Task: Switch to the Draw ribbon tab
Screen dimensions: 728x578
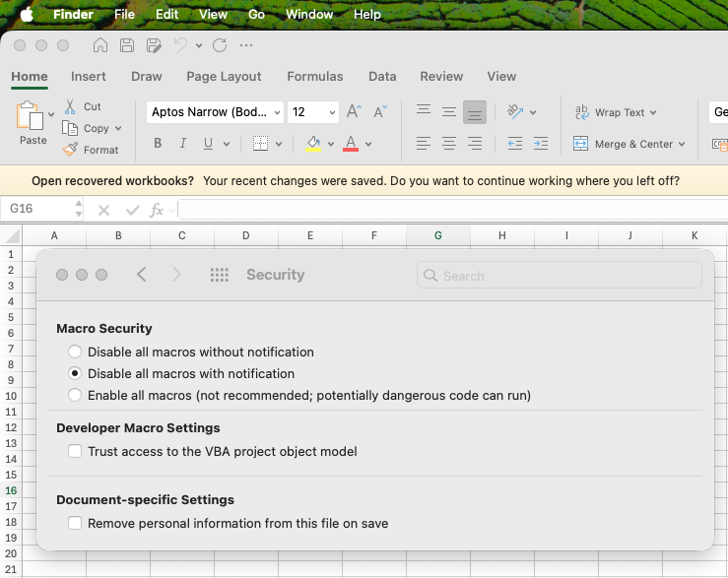Action: 146,77
